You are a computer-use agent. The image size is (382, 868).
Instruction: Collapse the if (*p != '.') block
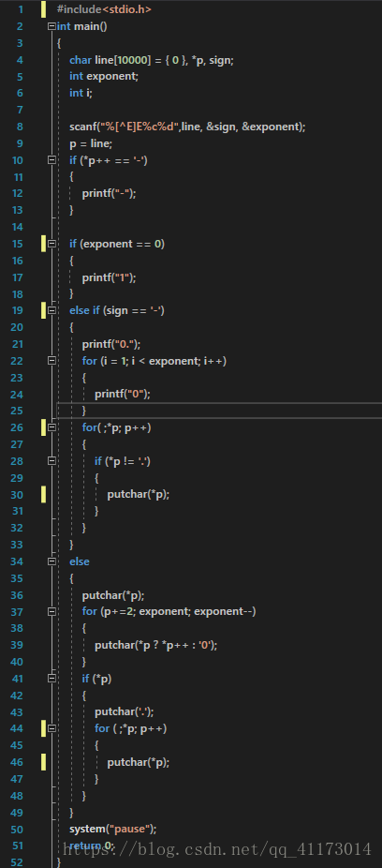pos(52,460)
